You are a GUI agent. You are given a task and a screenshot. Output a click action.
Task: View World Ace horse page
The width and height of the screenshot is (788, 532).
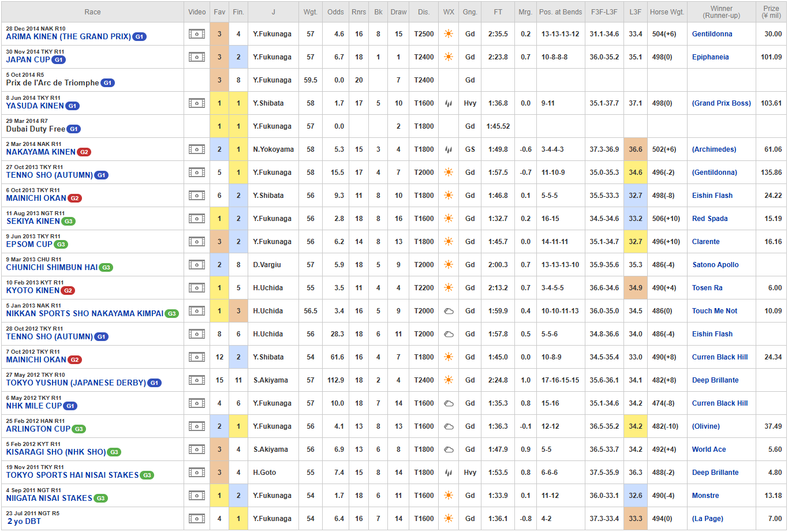(x=709, y=449)
